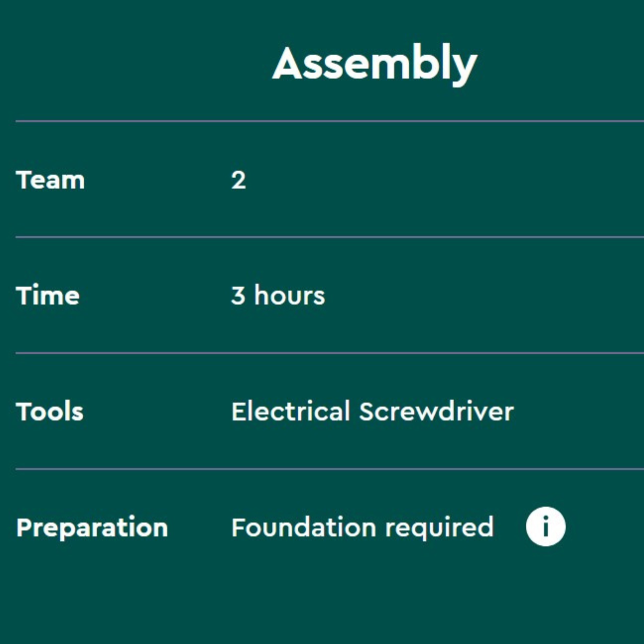This screenshot has height=644, width=644.
Task: Click the word required in the Preparation row
Action: tap(439, 528)
